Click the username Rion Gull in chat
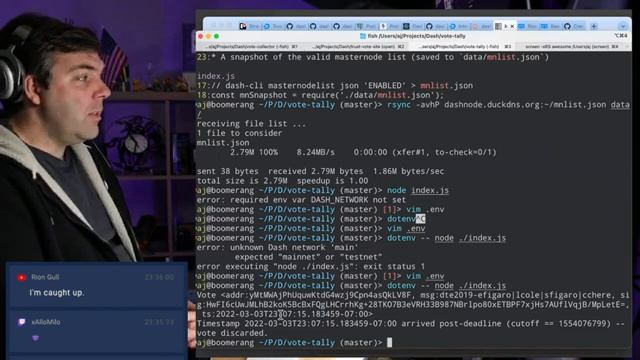The image size is (640, 360). [45, 277]
